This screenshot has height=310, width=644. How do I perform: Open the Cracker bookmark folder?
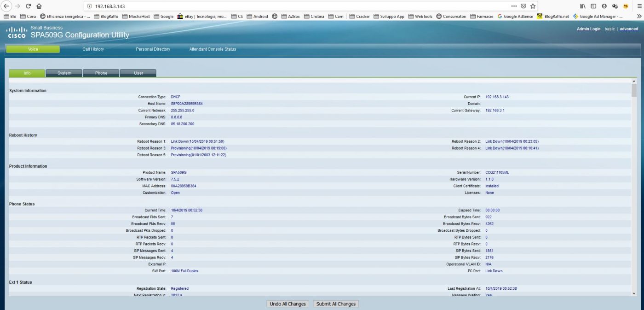tap(359, 17)
